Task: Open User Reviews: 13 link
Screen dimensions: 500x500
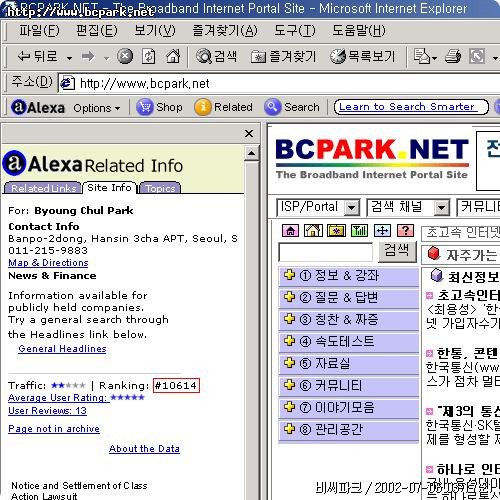Action: coord(47,410)
